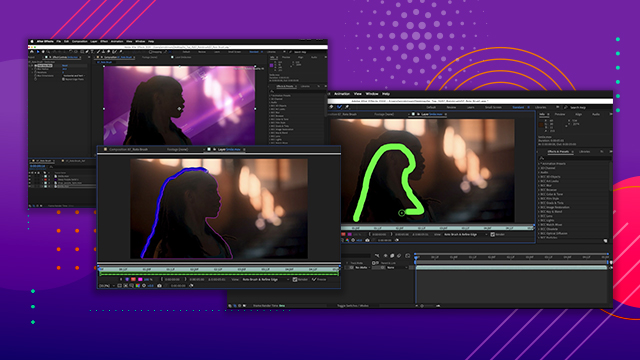This screenshot has width=640, height=360.
Task: Choose the Small Screen workspace in the right window
Action: (493, 107)
